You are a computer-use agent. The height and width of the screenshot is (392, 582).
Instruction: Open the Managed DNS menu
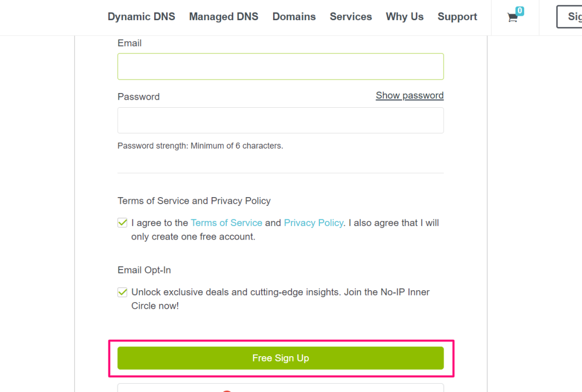click(223, 17)
